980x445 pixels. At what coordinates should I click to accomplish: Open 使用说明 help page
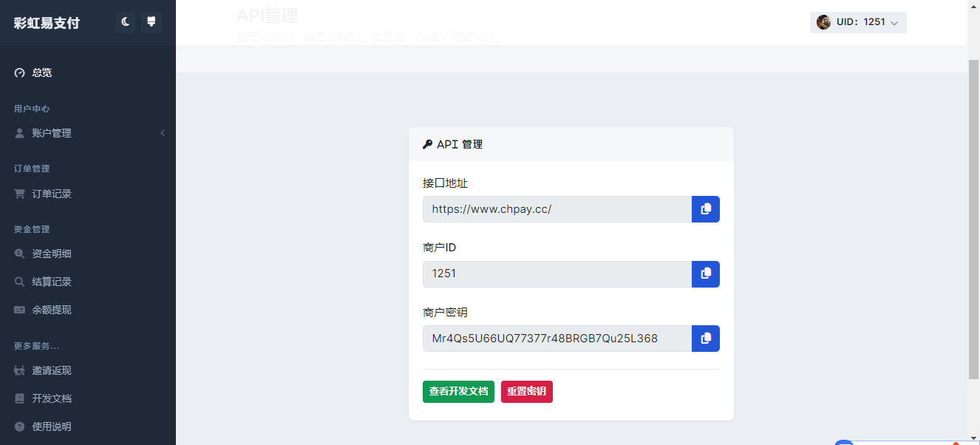tap(52, 427)
